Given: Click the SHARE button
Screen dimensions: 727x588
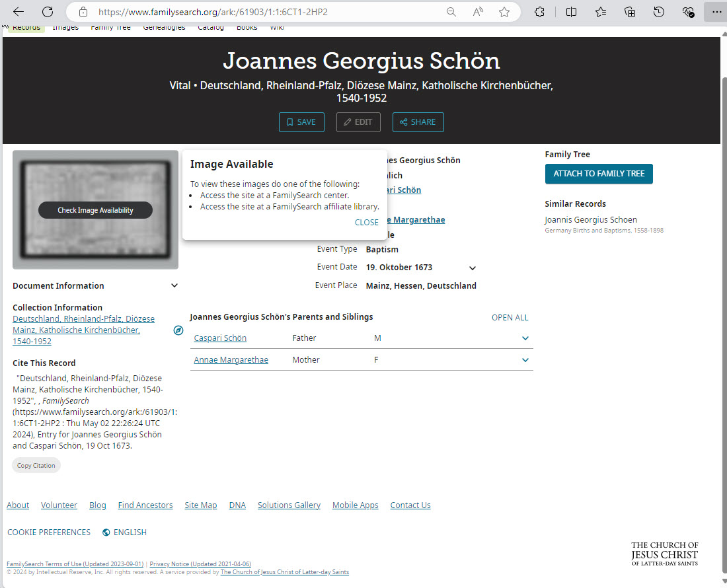Looking at the screenshot, I should (418, 122).
